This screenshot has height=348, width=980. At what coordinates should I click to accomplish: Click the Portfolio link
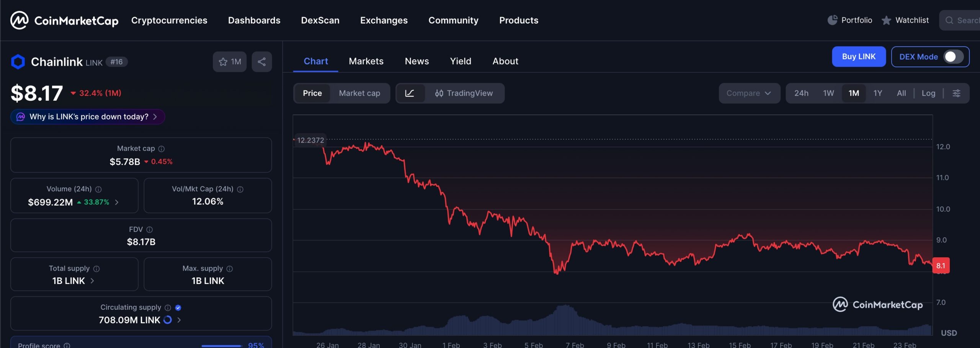(x=857, y=20)
